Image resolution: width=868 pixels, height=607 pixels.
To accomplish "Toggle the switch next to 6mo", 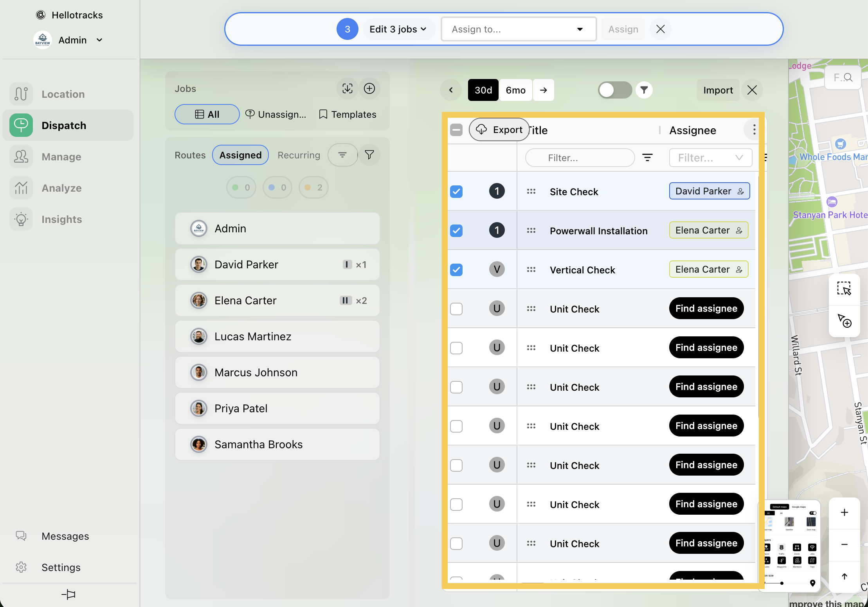I will pos(614,90).
